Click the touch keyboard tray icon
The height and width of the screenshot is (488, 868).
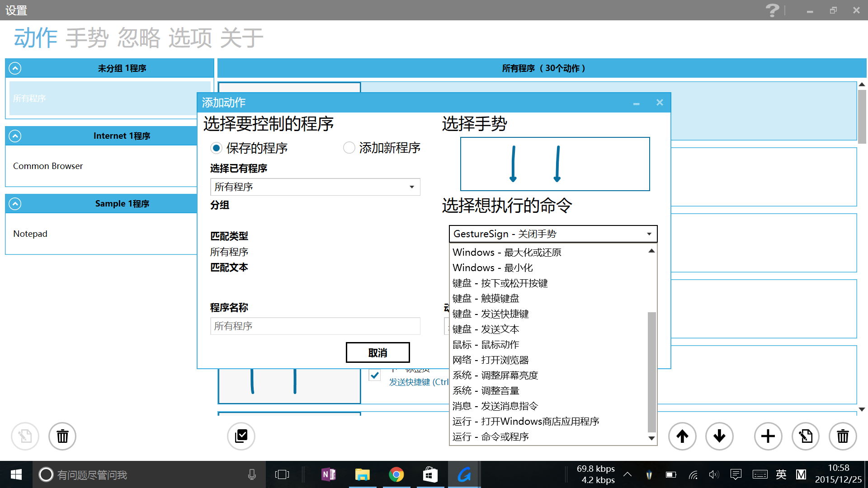pos(760,474)
